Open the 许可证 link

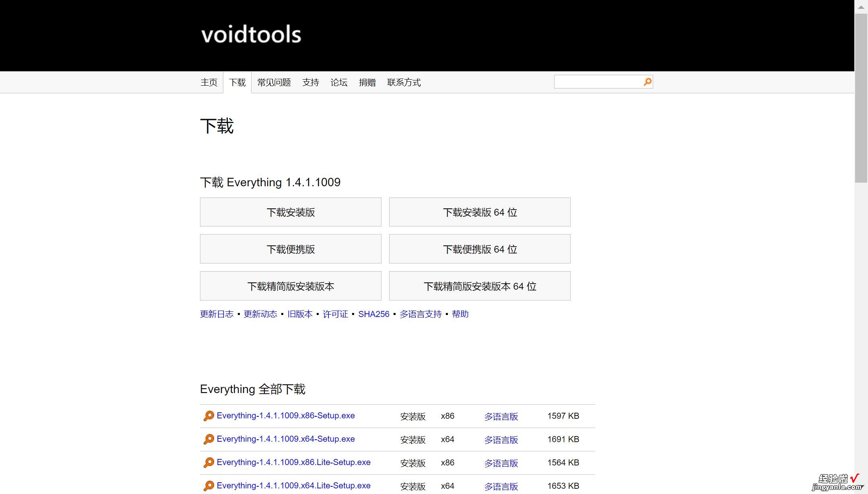(x=335, y=314)
